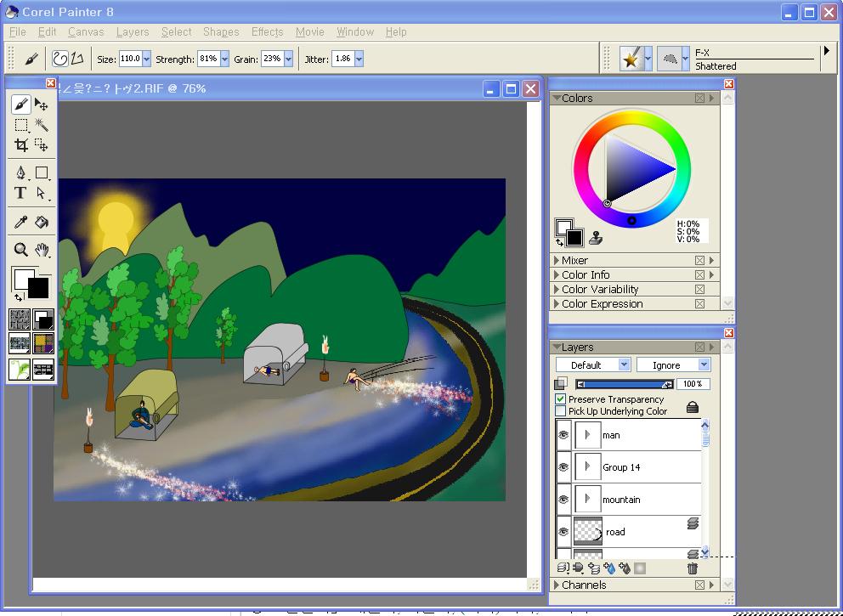This screenshot has height=616, width=843.
Task: Expand the Mixer panel
Action: [x=574, y=261]
